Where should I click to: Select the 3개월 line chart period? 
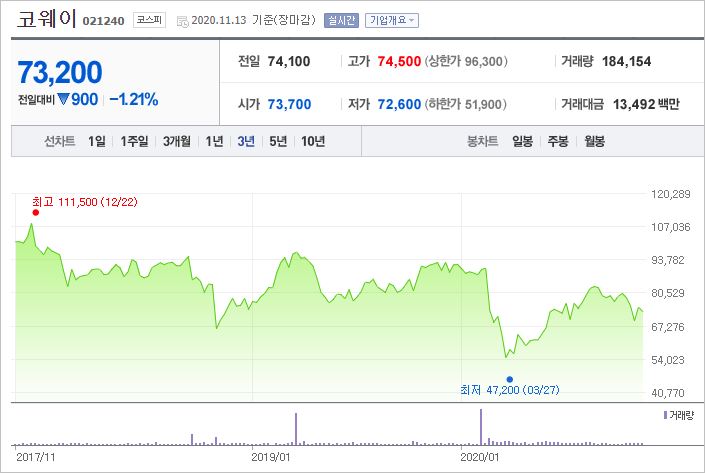tap(177, 141)
